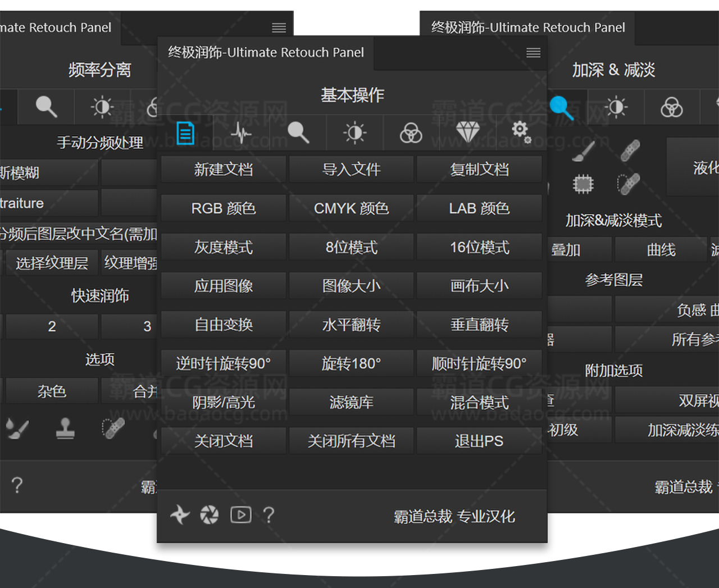Click the blue magnifier icon in right panel
The height and width of the screenshot is (588, 719).
(x=561, y=107)
